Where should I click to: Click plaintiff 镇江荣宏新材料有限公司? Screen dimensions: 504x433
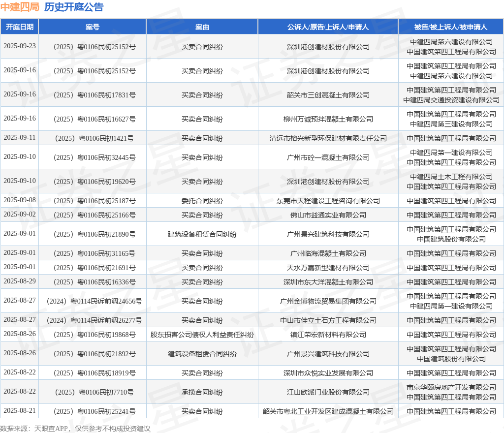tap(328, 335)
